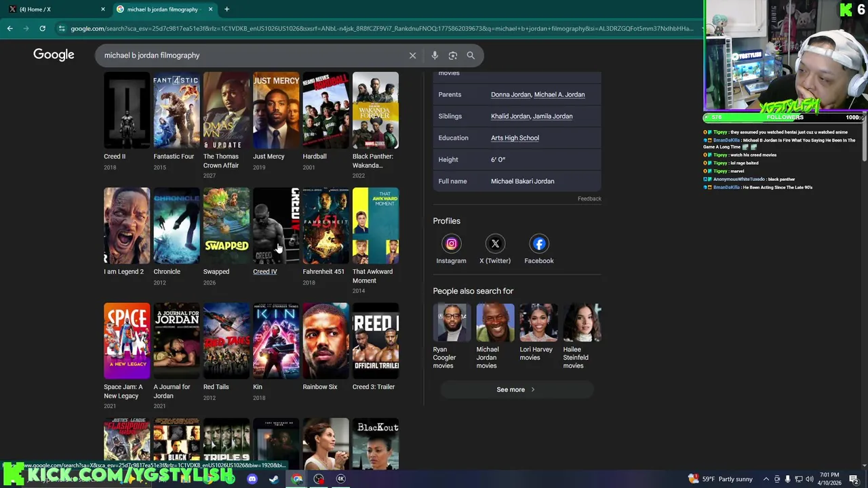Close the Home / X tab
The image size is (868, 488).
(103, 9)
